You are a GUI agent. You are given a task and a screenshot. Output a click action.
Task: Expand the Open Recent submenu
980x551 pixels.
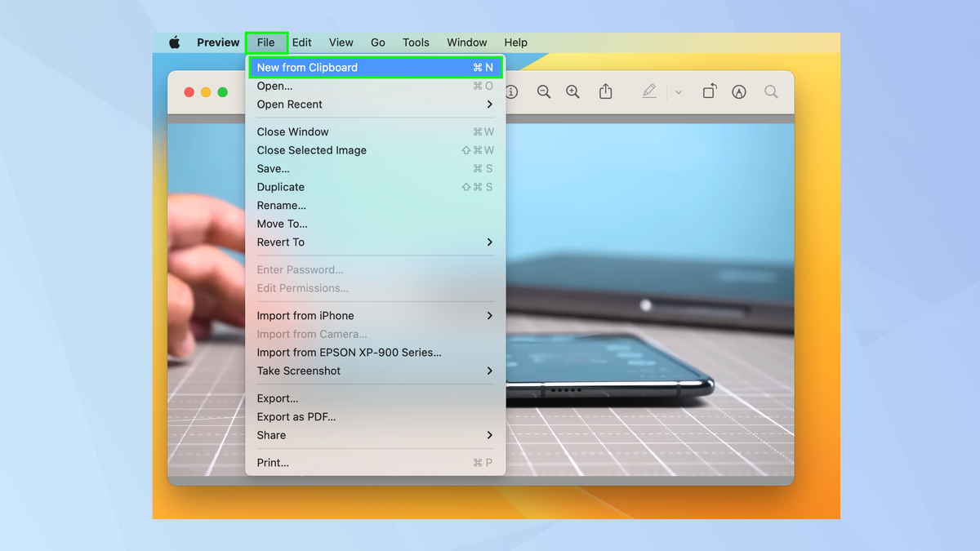(x=376, y=104)
